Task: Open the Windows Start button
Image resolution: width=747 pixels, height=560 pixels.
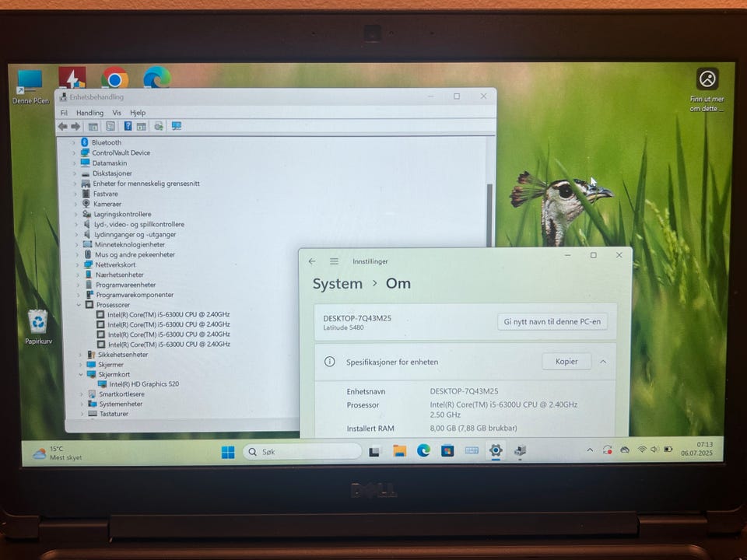Action: 228,452
